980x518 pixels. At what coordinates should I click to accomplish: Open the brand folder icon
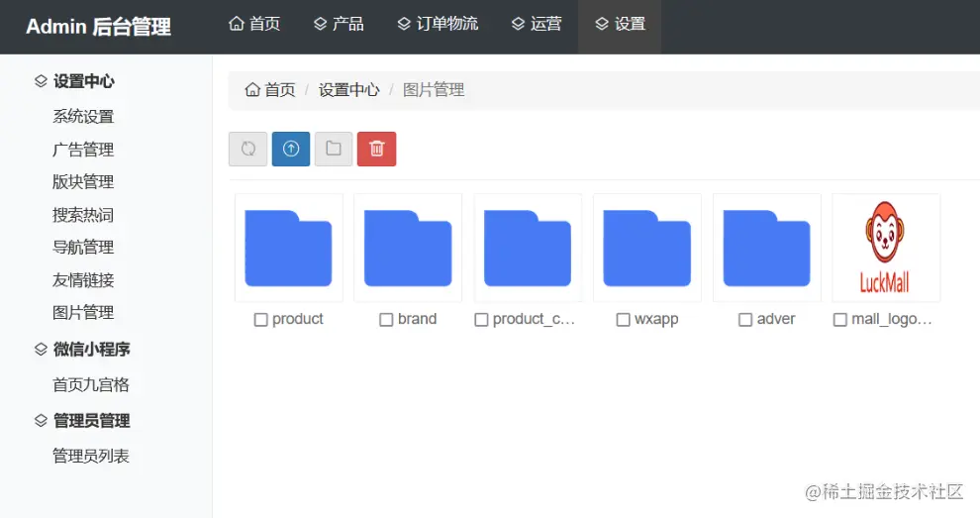pyautogui.click(x=408, y=249)
